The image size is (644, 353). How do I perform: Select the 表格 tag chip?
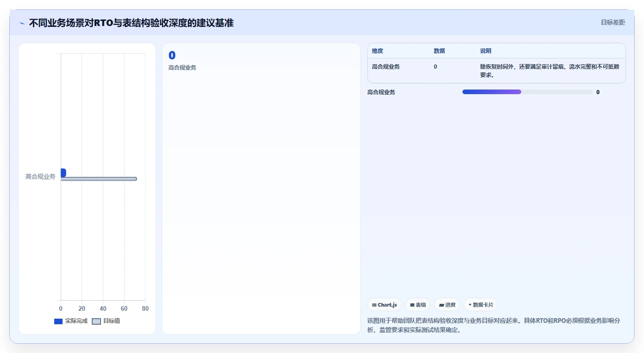(x=418, y=305)
